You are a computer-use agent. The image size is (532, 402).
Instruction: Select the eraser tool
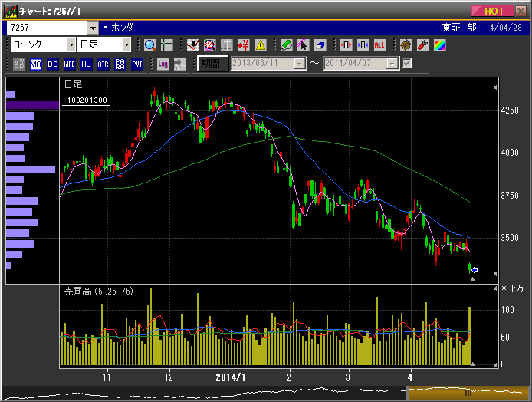coord(320,45)
